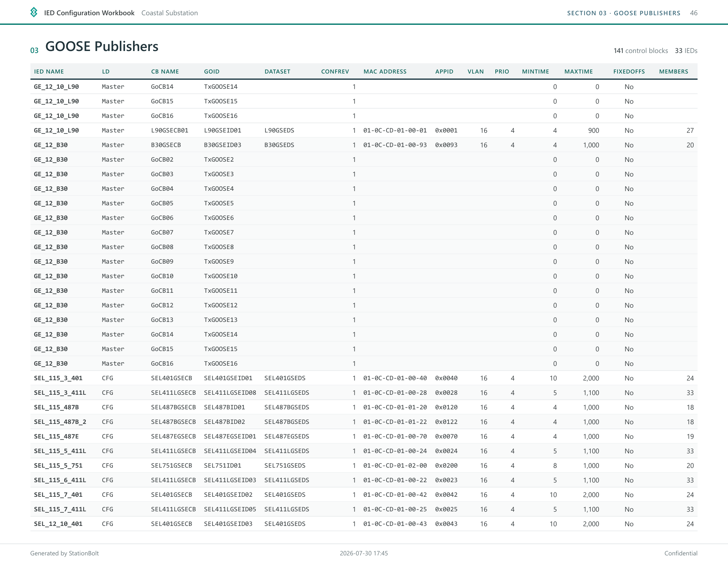
Task: Click the 141 control blocks count
Action: [x=641, y=51]
